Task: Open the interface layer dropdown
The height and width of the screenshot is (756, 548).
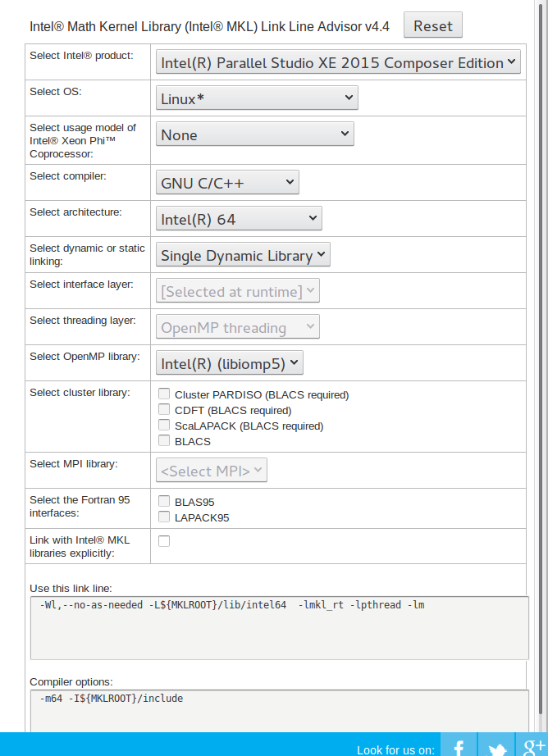Action: coord(237,291)
